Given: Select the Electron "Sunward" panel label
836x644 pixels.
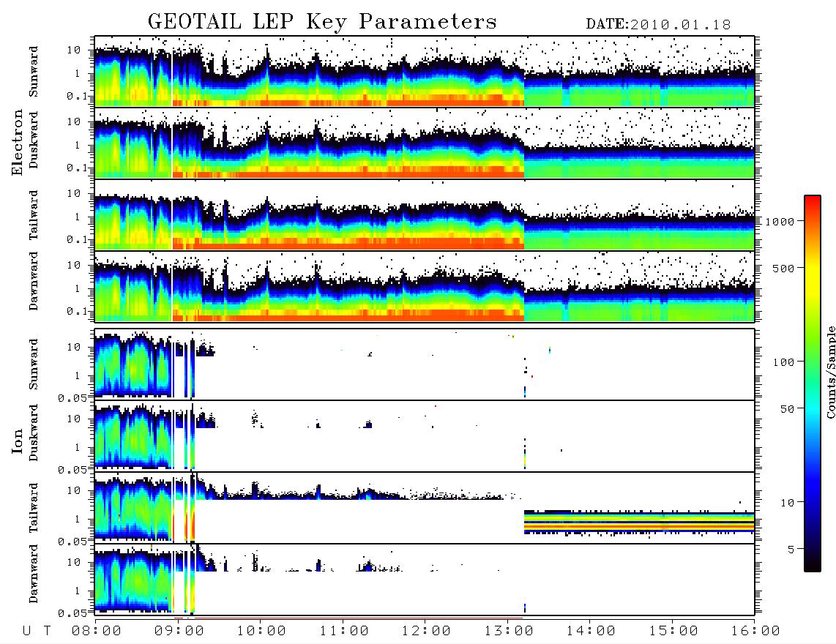Looking at the screenshot, I should tap(34, 72).
